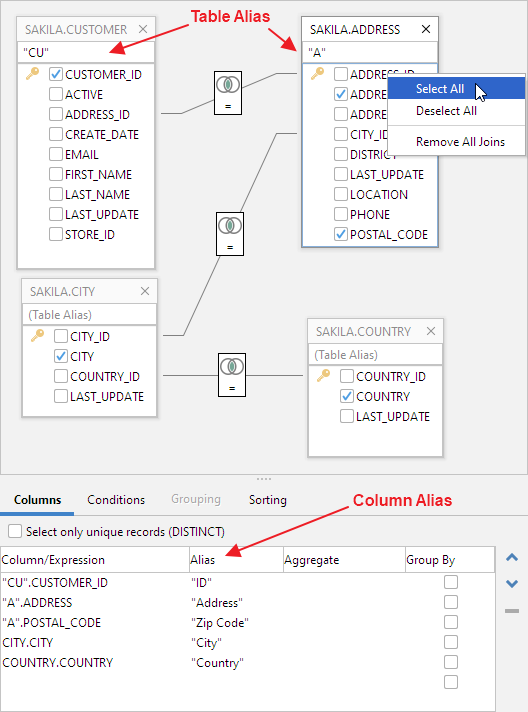This screenshot has height=712, width=528.
Task: Open the Conditions tab
Action: coord(116,499)
